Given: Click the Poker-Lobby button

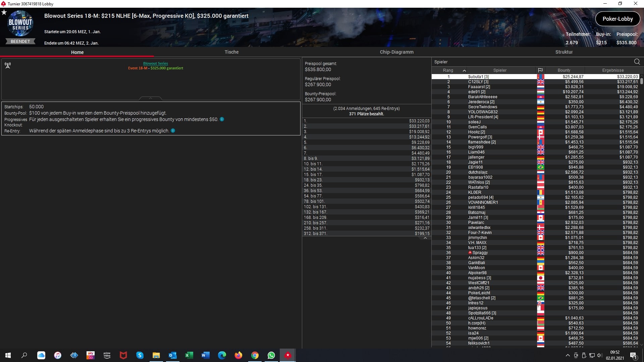Looking at the screenshot, I should (617, 19).
